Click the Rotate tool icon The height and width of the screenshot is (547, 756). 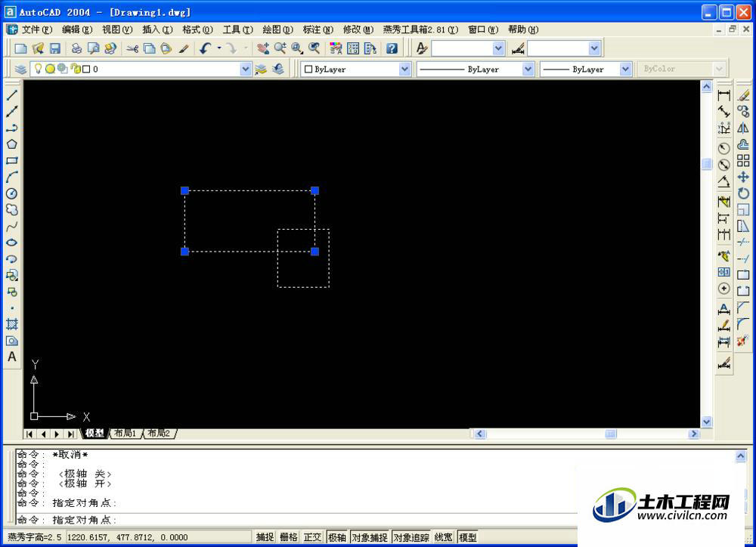(743, 193)
